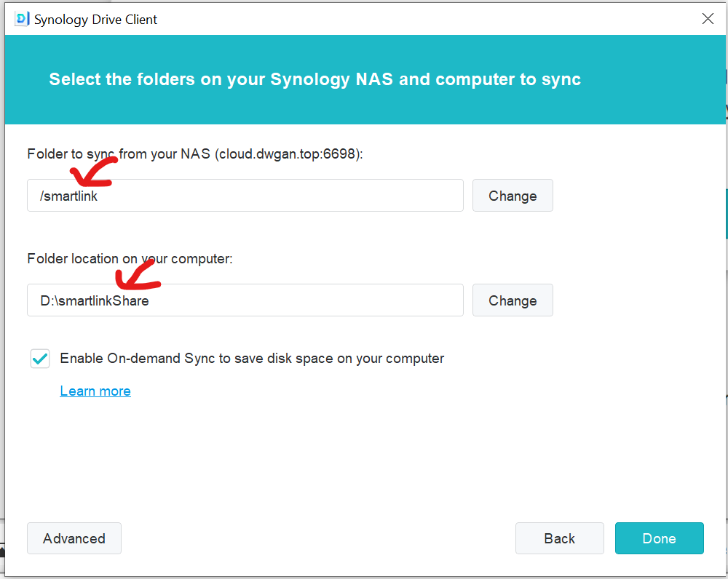The height and width of the screenshot is (579, 728).
Task: Select the D:\smartlinkShare local folder field
Action: click(x=245, y=300)
